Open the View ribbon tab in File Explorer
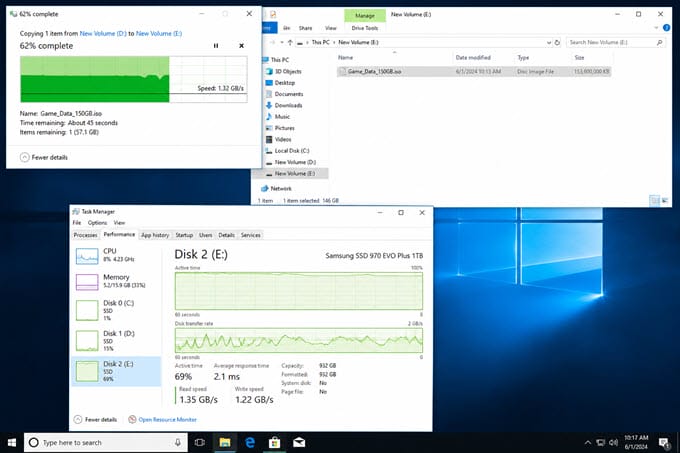 click(331, 28)
